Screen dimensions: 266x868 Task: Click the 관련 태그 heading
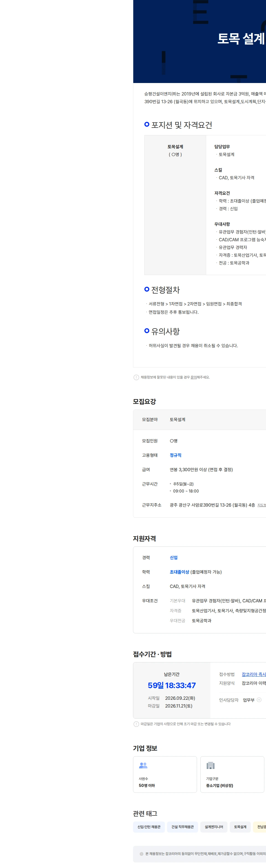(x=145, y=813)
